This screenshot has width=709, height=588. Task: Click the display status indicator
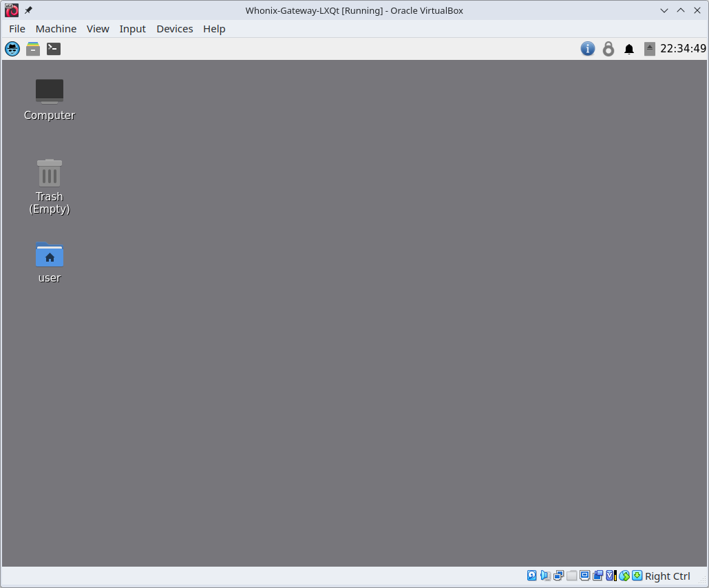(583, 576)
